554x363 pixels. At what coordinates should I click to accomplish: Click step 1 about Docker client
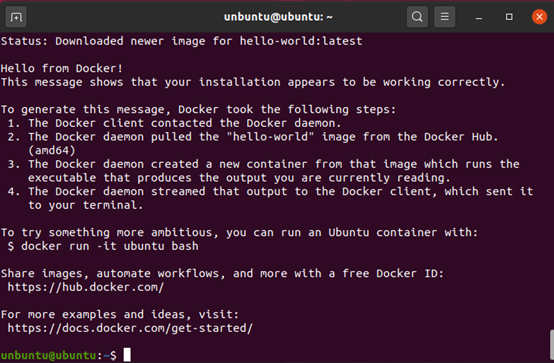tap(175, 123)
